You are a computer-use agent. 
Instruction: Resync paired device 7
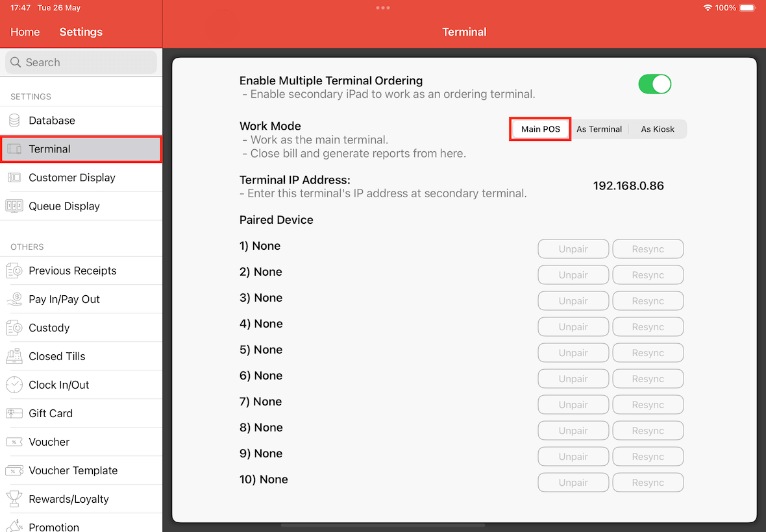(648, 405)
